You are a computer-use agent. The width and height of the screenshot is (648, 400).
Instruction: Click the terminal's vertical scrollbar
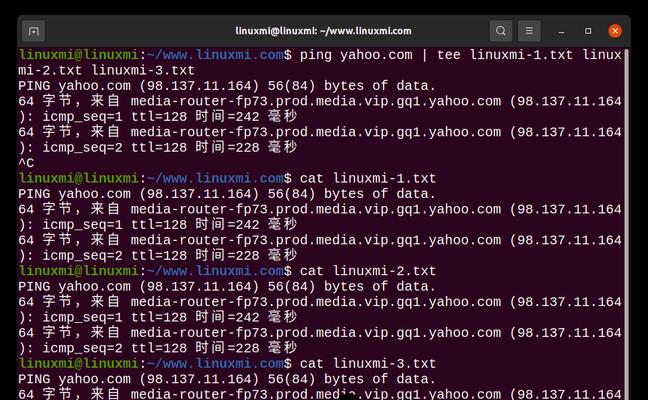[x=627, y=223]
